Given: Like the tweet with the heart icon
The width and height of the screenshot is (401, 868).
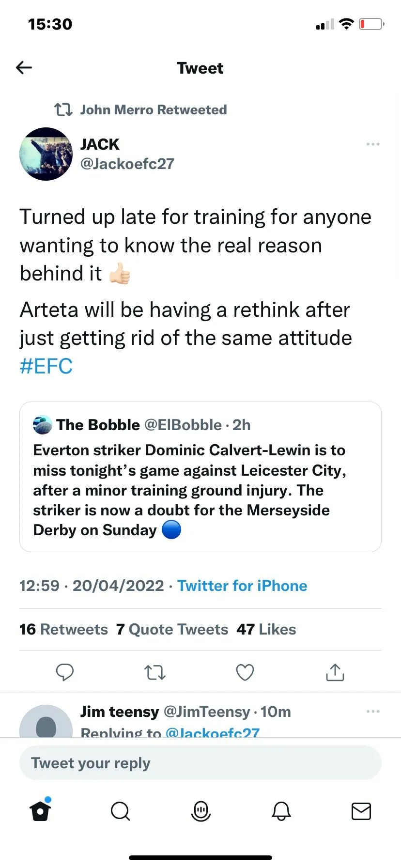Looking at the screenshot, I should [245, 672].
